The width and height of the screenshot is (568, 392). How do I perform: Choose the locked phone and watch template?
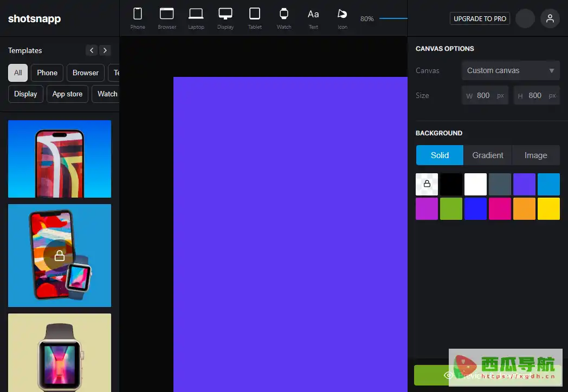[x=60, y=256]
